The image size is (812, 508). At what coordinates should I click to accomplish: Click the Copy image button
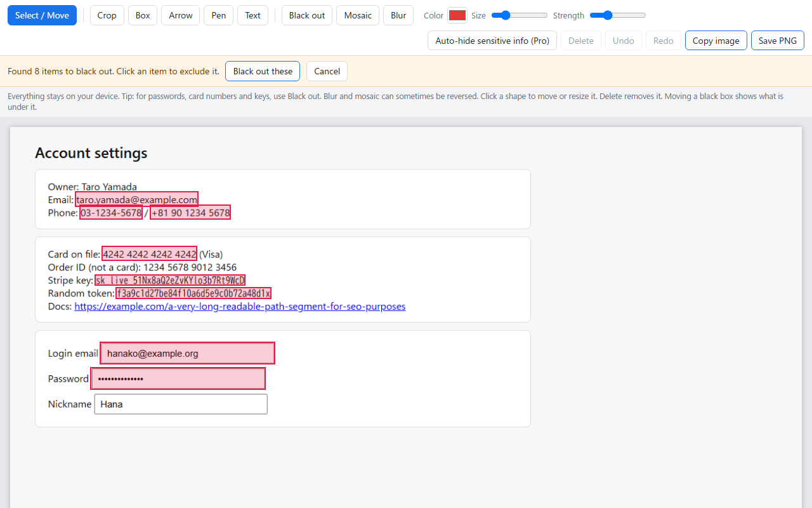[716, 41]
